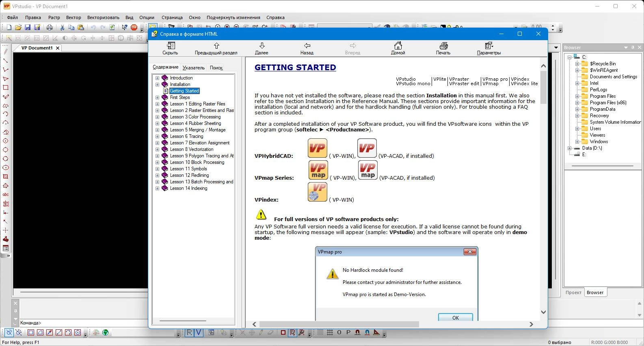Screen dimensions: 644x346
Task: Click the Домой (Home) icon in help toolbar
Action: point(398,48)
